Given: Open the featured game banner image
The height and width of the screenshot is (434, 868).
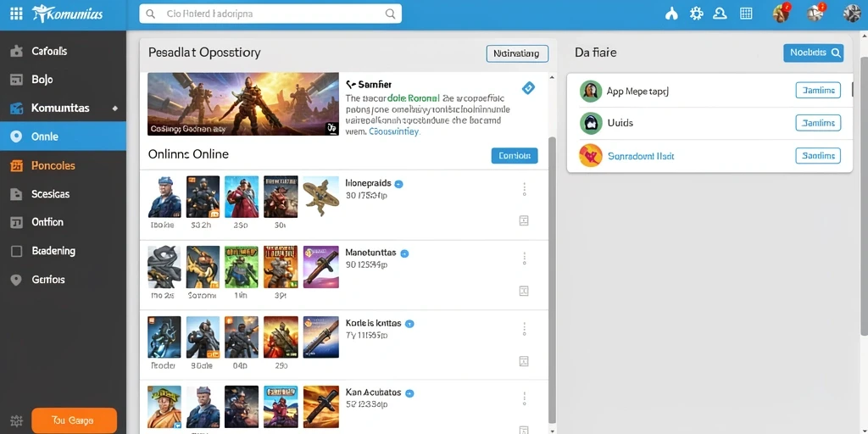Looking at the screenshot, I should point(243,104).
